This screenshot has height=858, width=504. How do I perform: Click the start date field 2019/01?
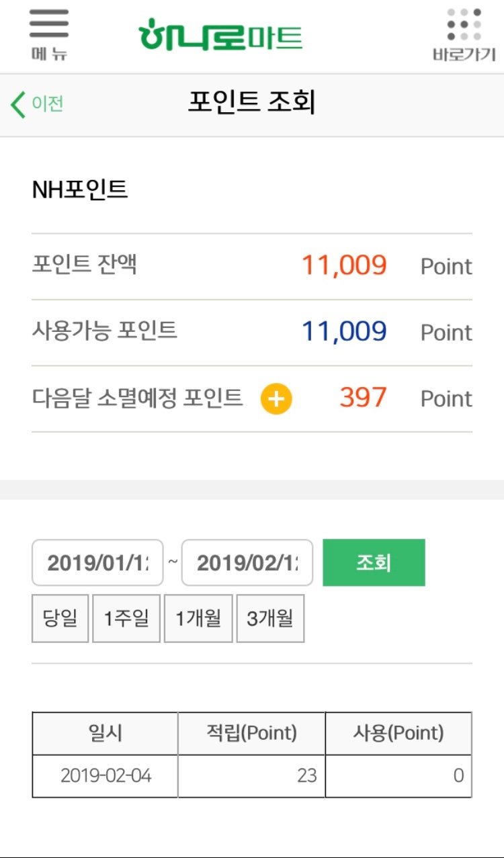coord(97,563)
